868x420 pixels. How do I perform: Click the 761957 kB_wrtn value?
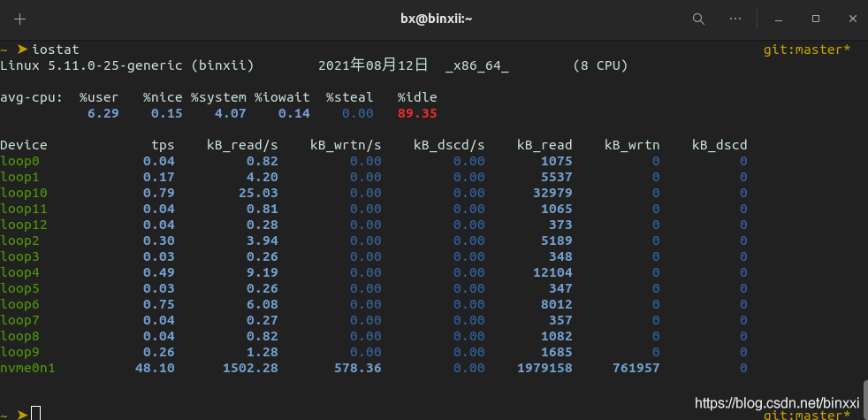point(636,368)
